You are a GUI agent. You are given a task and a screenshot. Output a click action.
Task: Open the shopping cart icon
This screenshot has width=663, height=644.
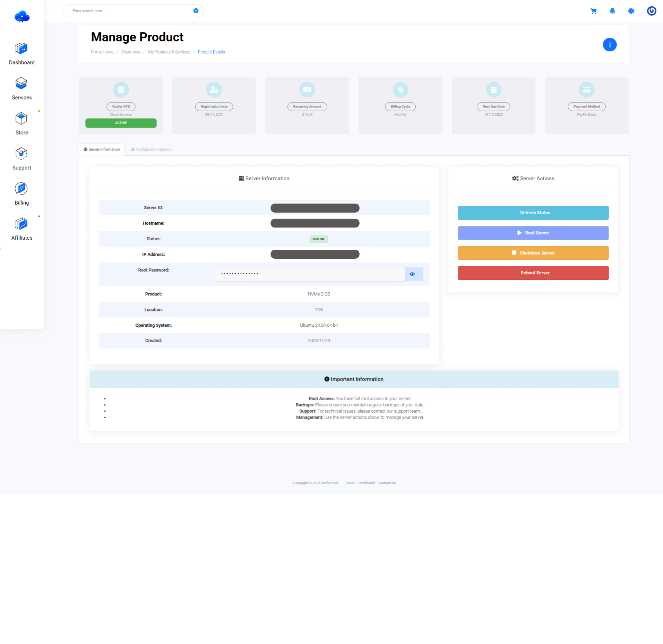[593, 11]
